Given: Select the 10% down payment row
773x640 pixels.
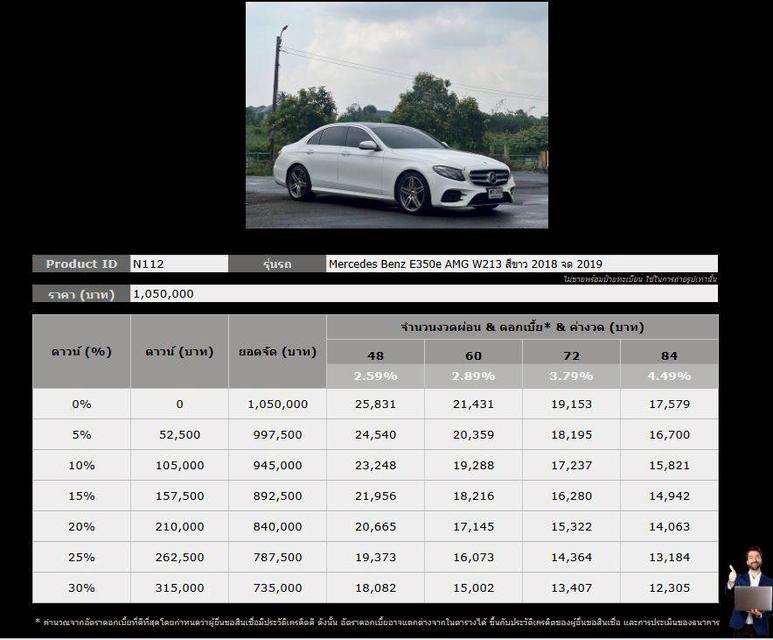Looking at the screenshot, I should (375, 465).
